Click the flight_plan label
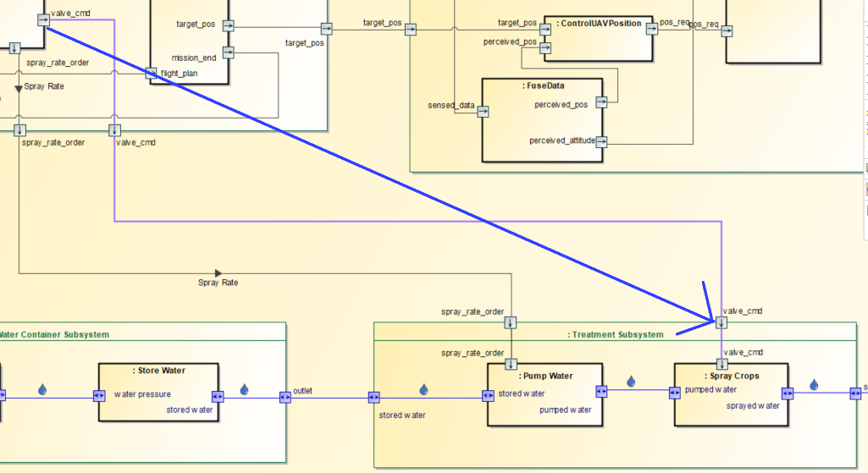 pos(179,73)
